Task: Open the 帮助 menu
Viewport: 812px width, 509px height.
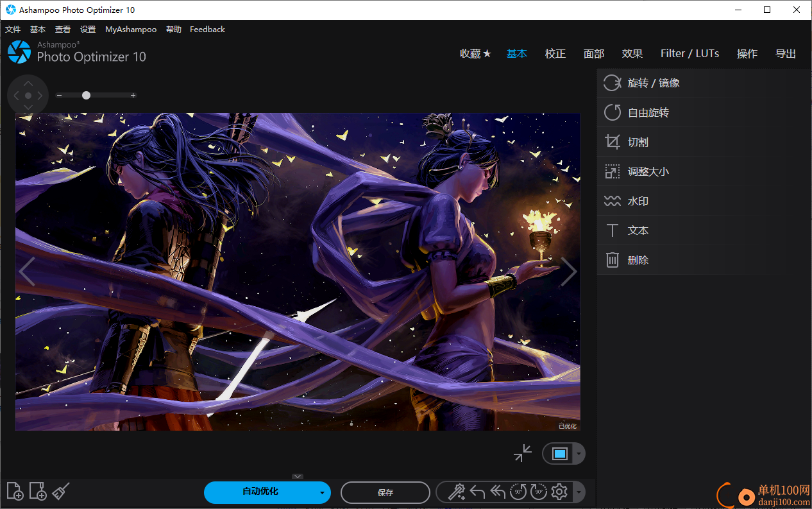Action: pyautogui.click(x=174, y=30)
